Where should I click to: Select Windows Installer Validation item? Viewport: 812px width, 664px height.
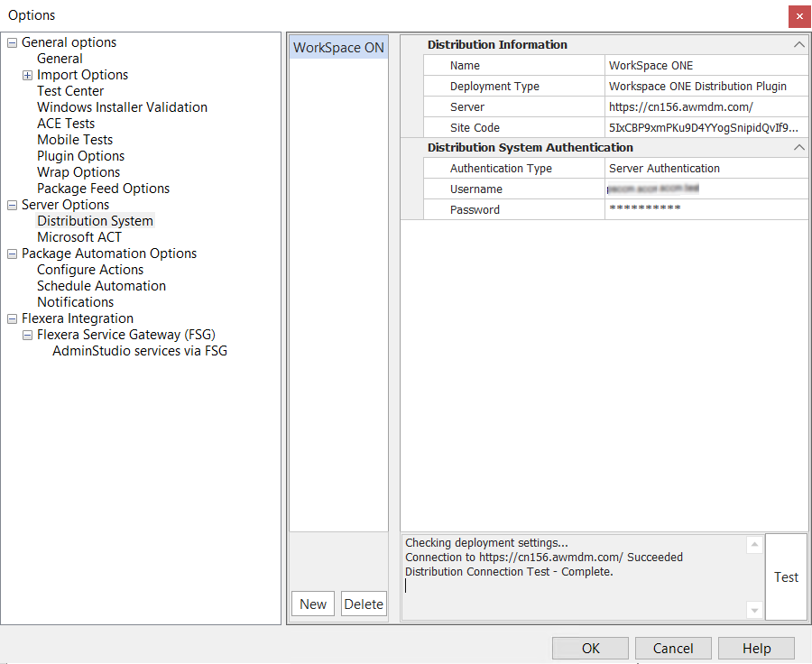tap(122, 107)
